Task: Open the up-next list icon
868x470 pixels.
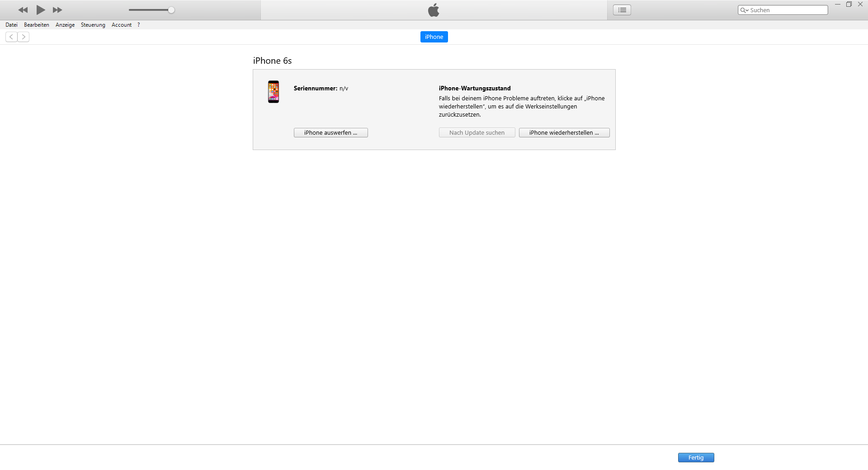Action: 622,10
